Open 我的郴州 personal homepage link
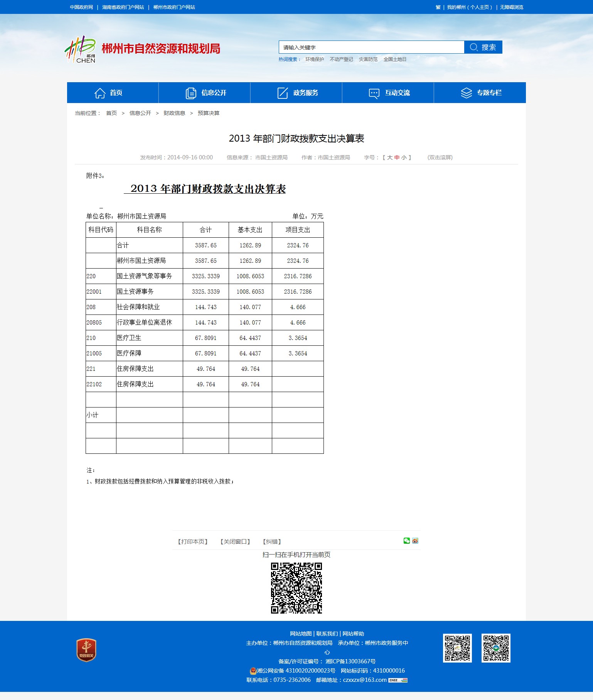The height and width of the screenshot is (700, 593). (x=469, y=7)
